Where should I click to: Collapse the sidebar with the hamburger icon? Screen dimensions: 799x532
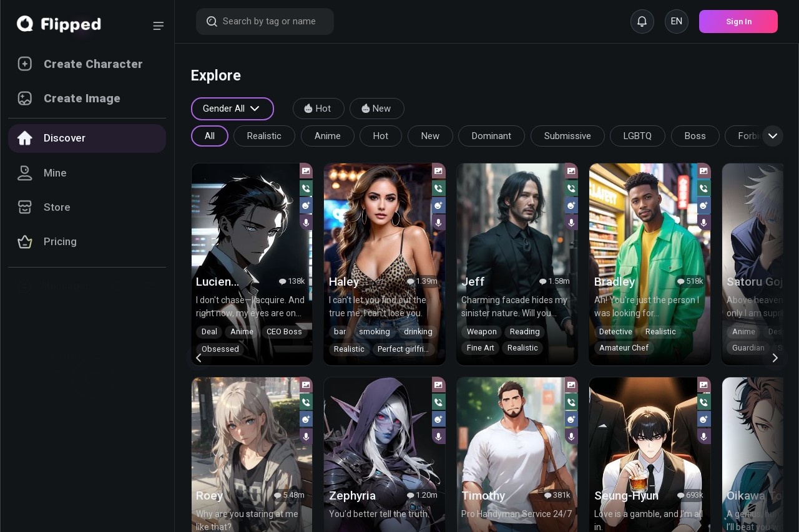click(x=159, y=26)
